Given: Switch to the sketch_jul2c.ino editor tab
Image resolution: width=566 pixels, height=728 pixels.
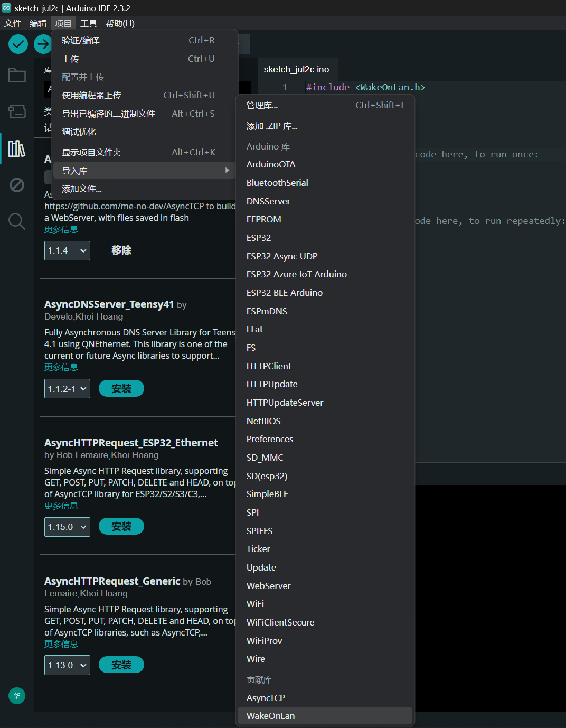Looking at the screenshot, I should 297,69.
